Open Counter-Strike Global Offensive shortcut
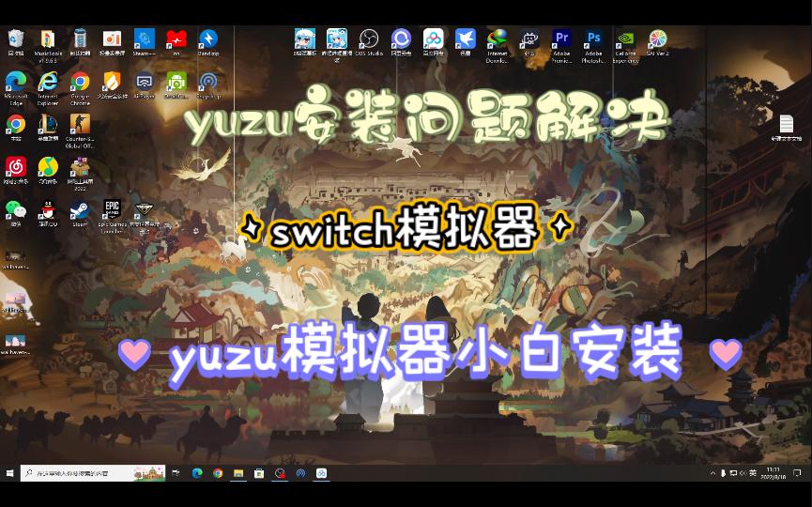The height and width of the screenshot is (507, 812). coord(80,124)
